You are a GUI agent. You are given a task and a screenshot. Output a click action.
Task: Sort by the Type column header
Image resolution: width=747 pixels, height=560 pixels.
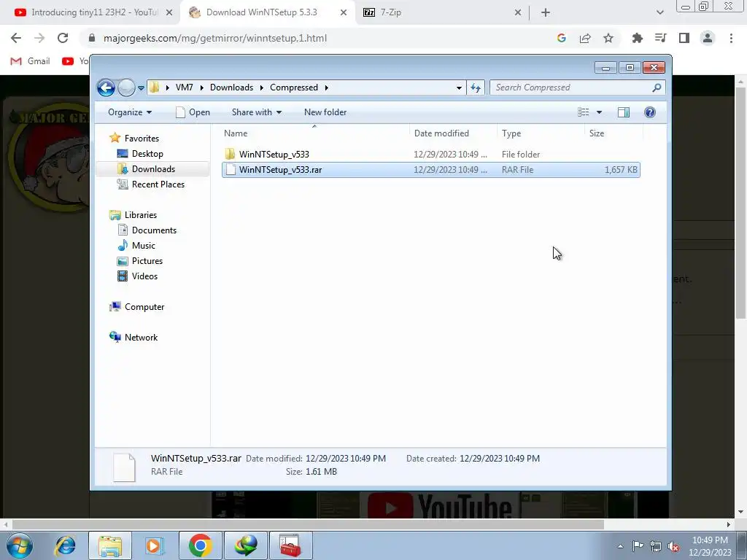click(541, 133)
